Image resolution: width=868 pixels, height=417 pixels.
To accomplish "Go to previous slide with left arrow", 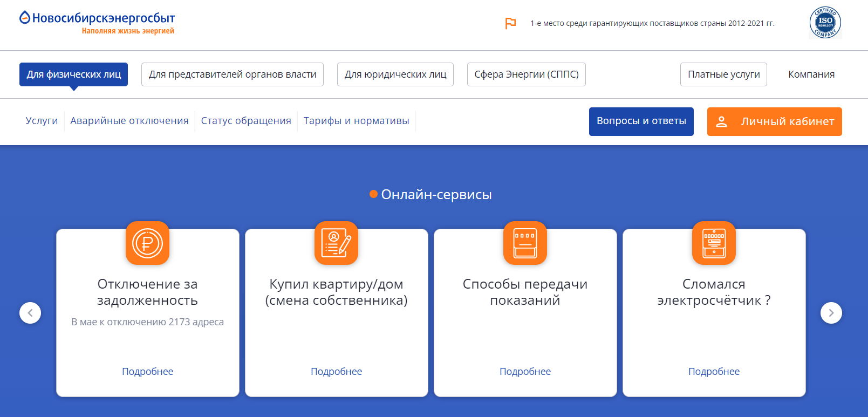I will tap(30, 313).
